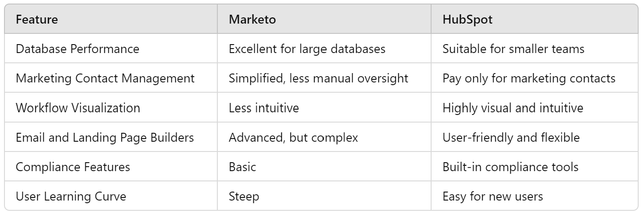Click Excellent for large databases text
The width and height of the screenshot is (644, 213).
click(x=307, y=49)
